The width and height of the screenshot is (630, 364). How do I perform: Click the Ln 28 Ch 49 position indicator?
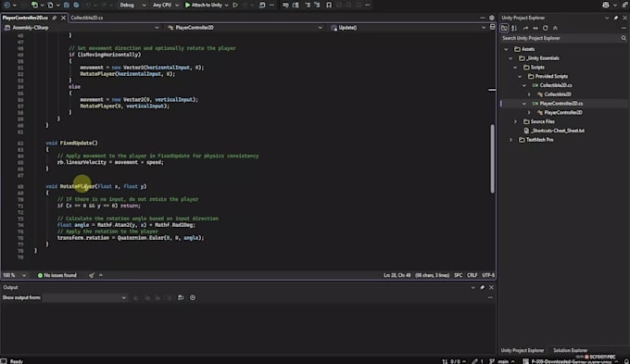pos(397,275)
